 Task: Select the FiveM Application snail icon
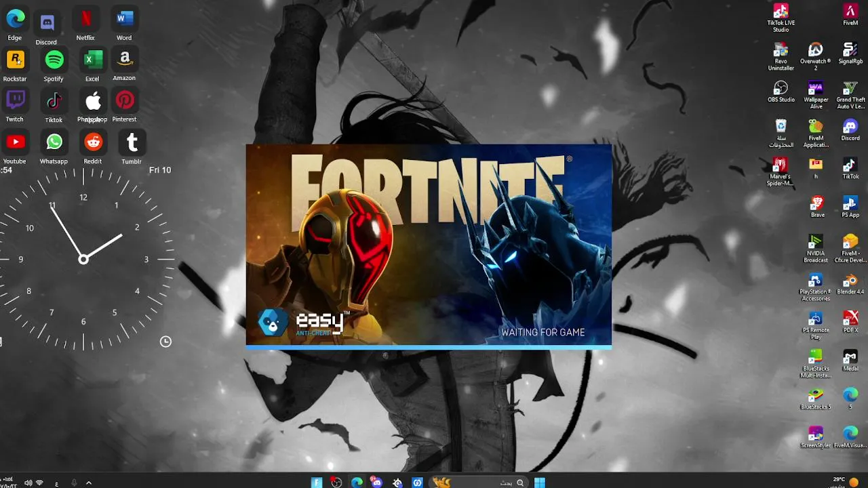[x=816, y=134]
